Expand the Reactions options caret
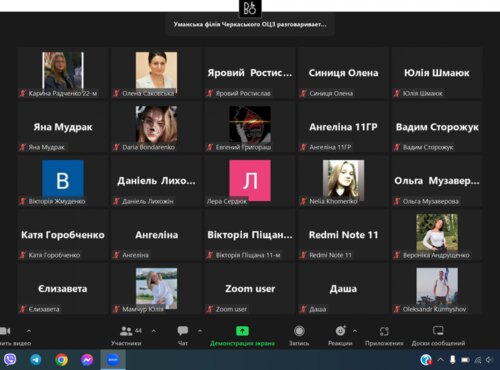The height and width of the screenshot is (370, 500). click(355, 331)
